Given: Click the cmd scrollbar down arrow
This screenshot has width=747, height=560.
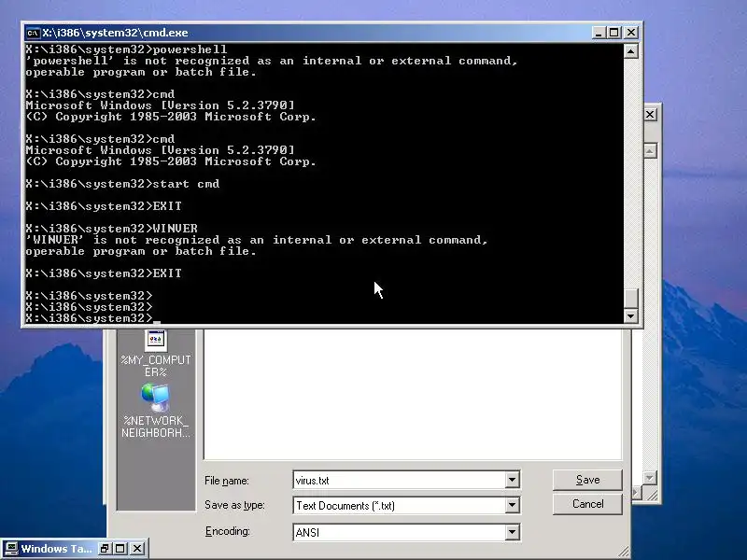Looking at the screenshot, I should pyautogui.click(x=631, y=315).
